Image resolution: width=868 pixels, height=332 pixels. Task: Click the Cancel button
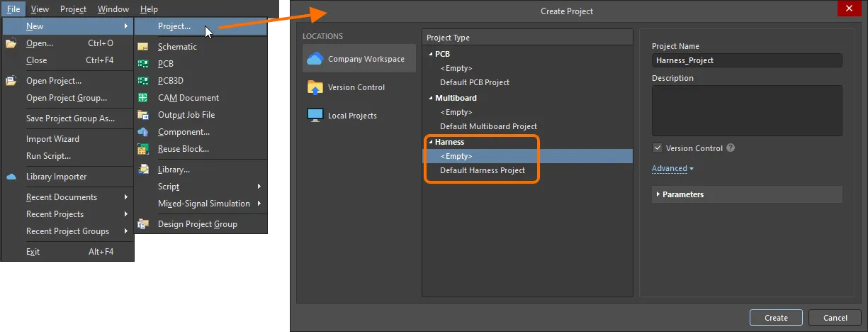[834, 318]
